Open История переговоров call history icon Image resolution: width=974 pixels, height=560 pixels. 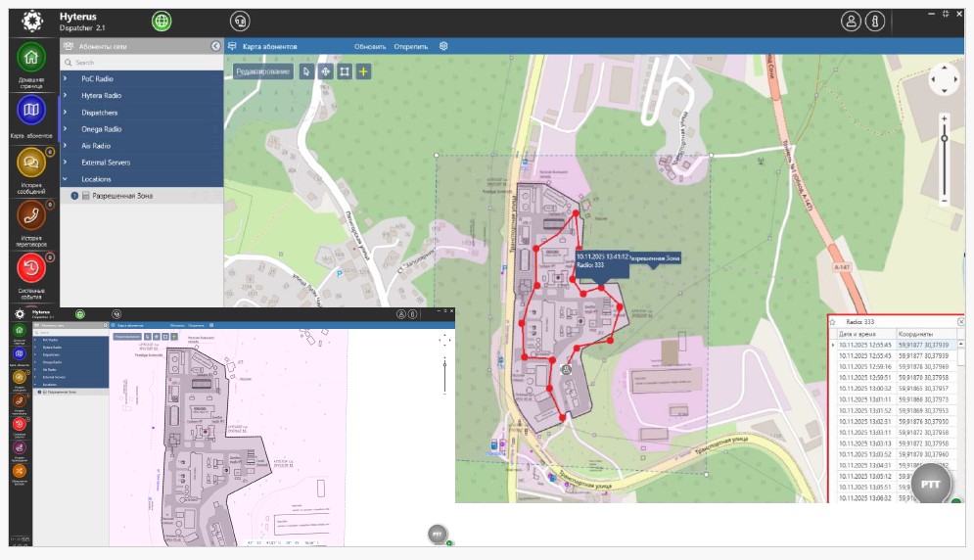(x=31, y=216)
